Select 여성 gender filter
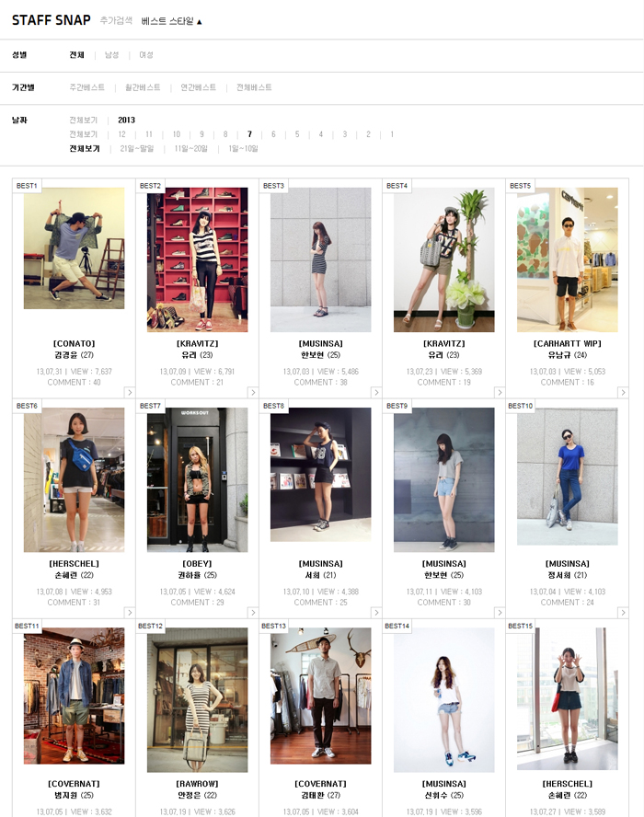 point(146,55)
